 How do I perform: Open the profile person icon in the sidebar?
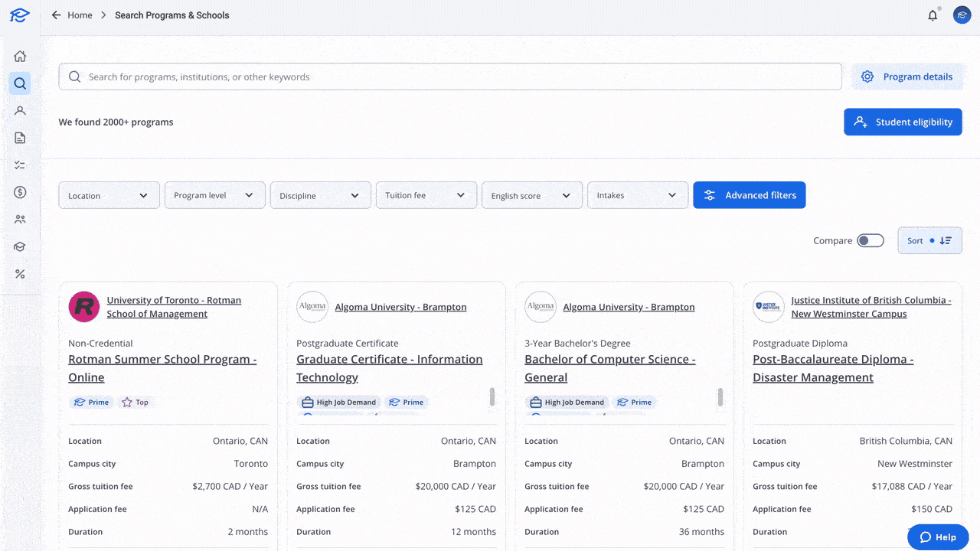pyautogui.click(x=20, y=110)
